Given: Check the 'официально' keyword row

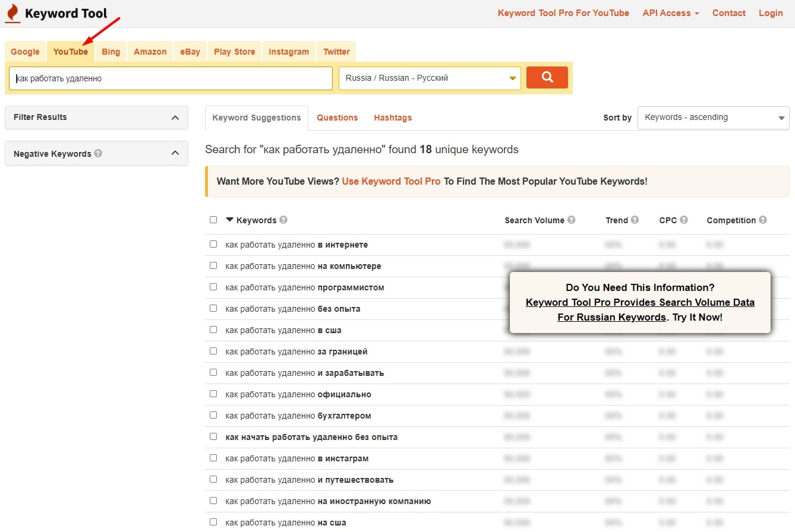Looking at the screenshot, I should click(x=213, y=394).
